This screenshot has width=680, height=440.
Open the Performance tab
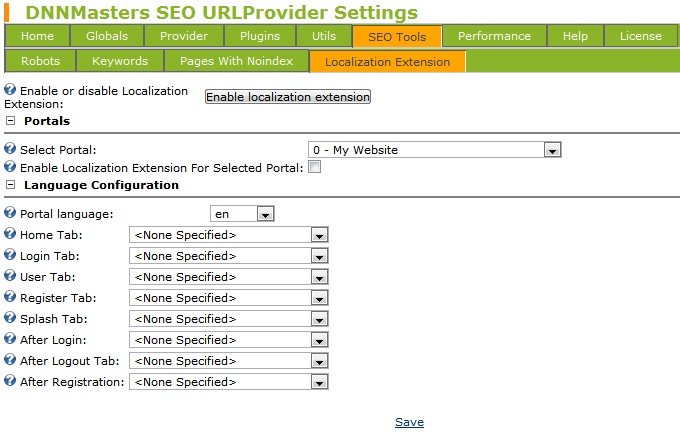(494, 36)
